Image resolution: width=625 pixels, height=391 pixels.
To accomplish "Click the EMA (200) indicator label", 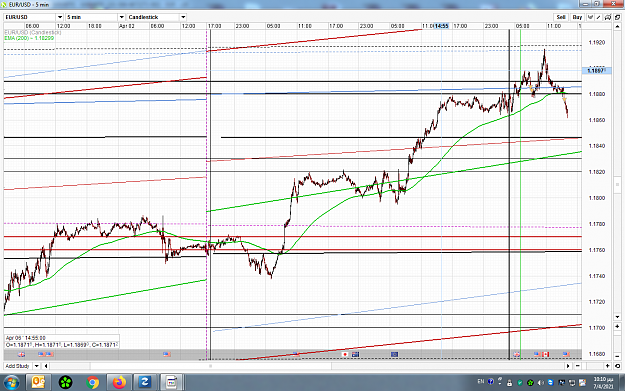I will point(29,38).
